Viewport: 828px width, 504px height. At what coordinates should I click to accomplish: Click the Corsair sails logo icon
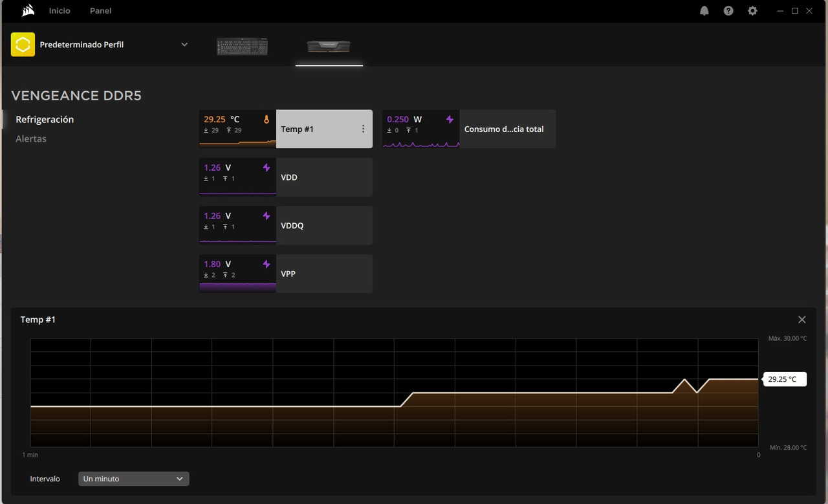28,10
